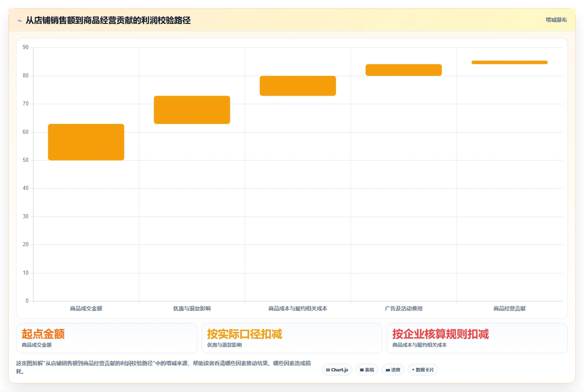The image size is (584, 392).
Task: Click the thin 商品经营贡献 bar
Action: [x=510, y=63]
